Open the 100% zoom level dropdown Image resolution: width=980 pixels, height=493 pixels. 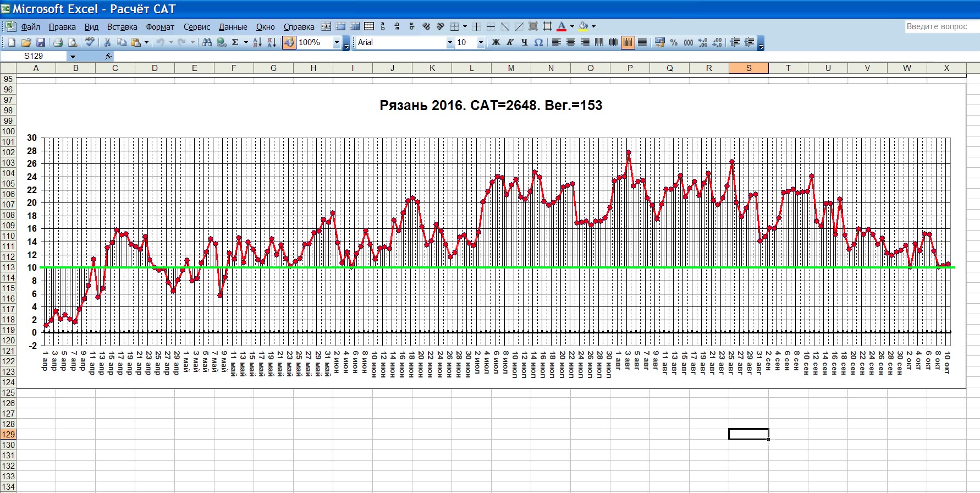click(x=337, y=42)
